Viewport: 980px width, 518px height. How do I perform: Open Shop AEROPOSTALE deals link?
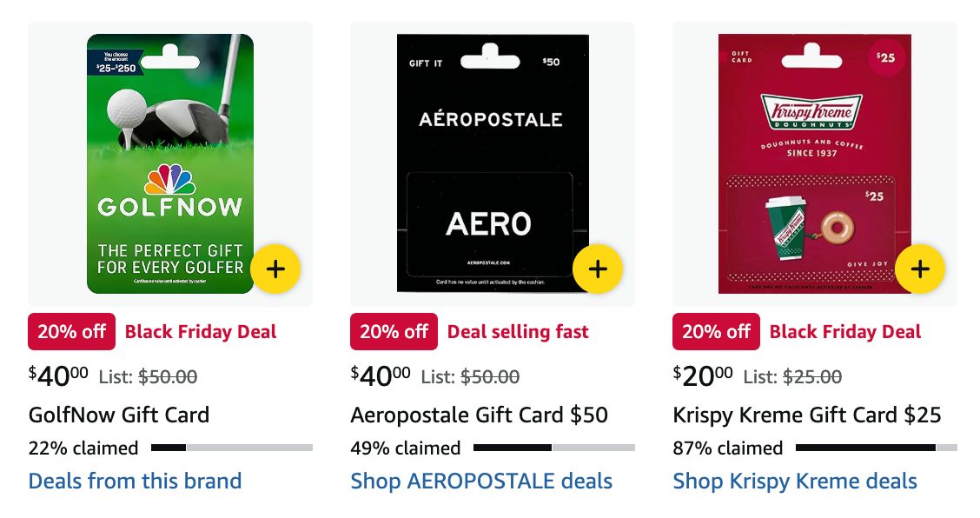[x=481, y=481]
